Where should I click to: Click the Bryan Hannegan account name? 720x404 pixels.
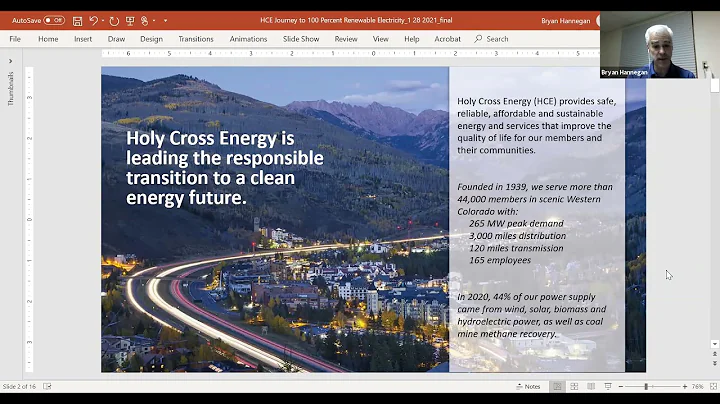[565, 21]
